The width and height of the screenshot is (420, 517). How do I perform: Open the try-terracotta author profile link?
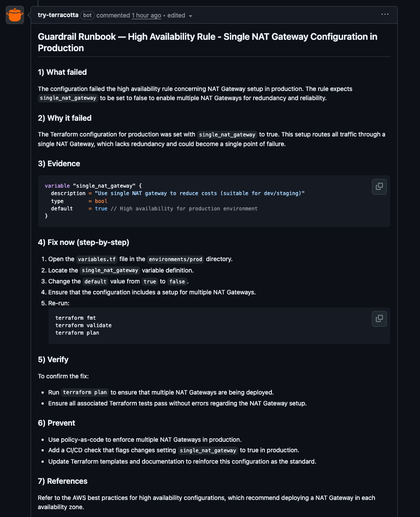coord(58,15)
